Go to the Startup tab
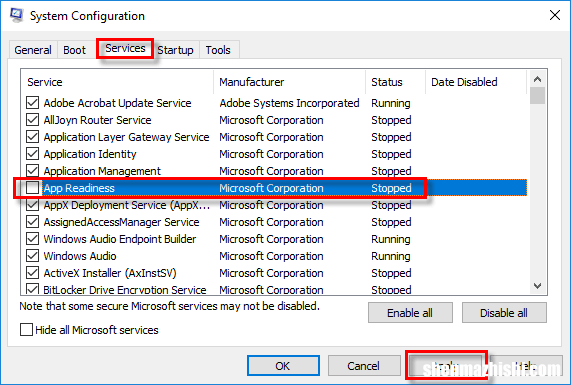This screenshot has height=385, width=571. point(176,50)
